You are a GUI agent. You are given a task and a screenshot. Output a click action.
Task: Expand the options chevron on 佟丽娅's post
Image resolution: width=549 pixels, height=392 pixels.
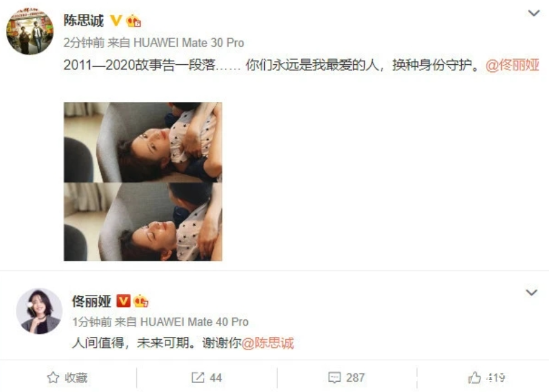tap(531, 293)
